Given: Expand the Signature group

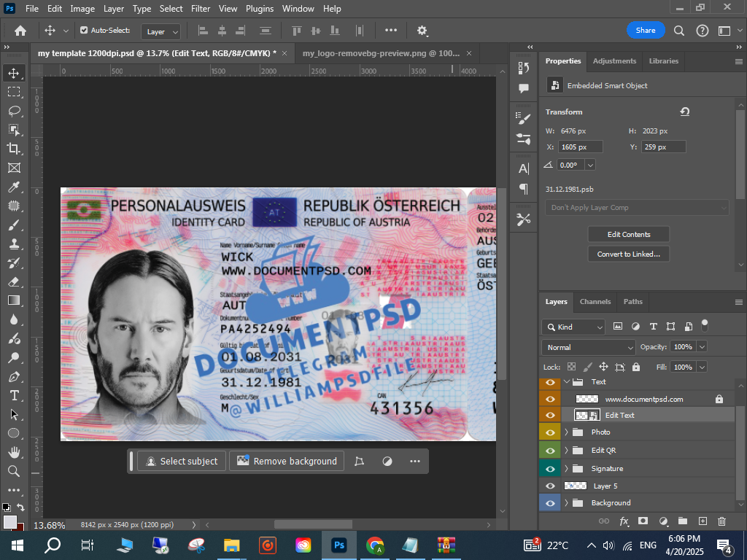Looking at the screenshot, I should (566, 469).
